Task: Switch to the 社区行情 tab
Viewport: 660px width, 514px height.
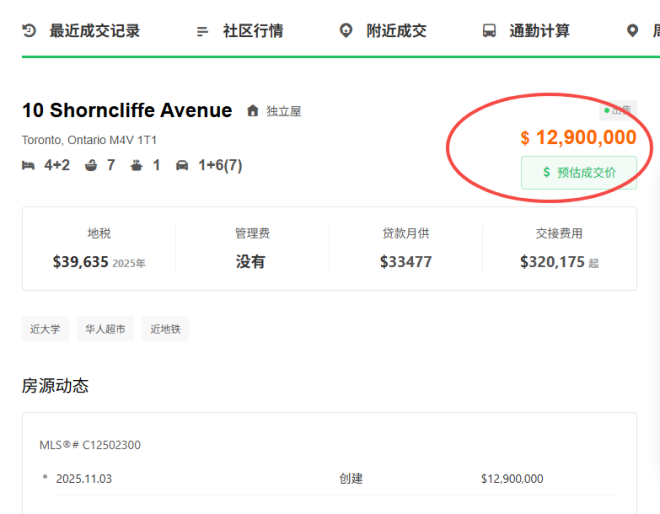Action: click(252, 31)
